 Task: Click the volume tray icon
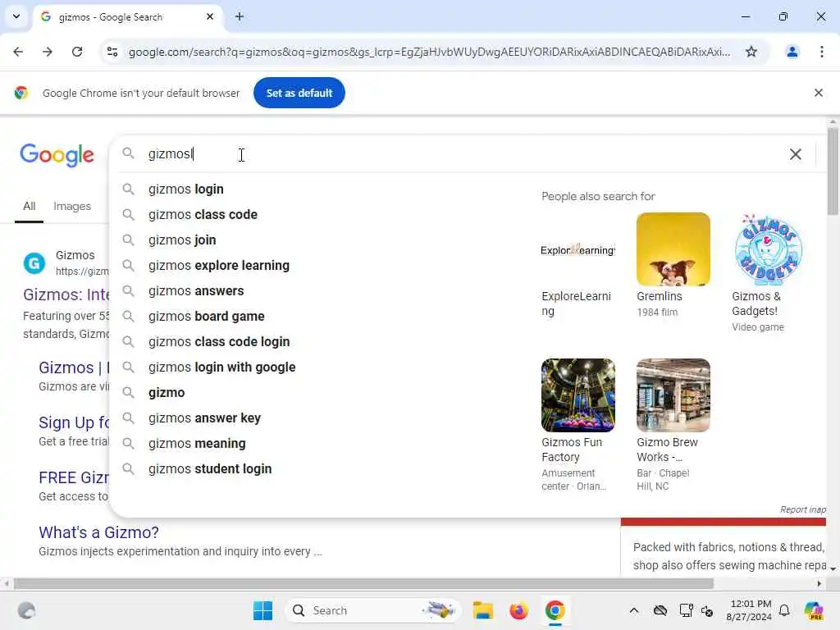coord(707,610)
